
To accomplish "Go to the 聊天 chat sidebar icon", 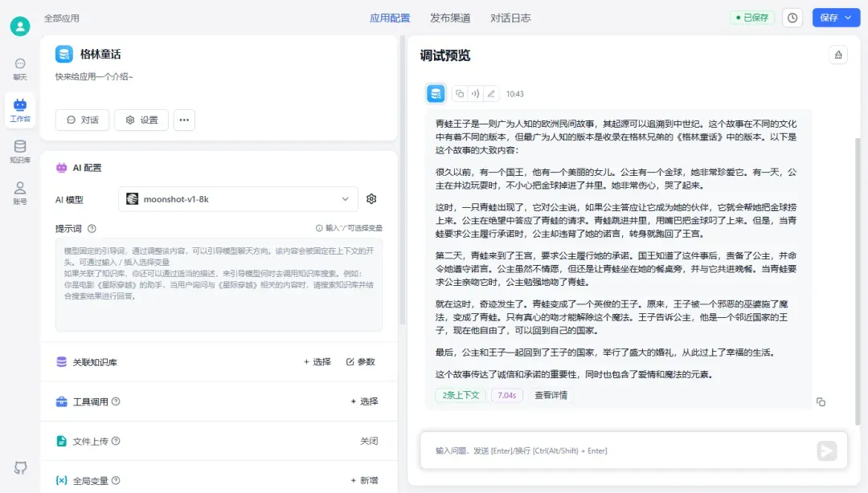I will pos(20,69).
